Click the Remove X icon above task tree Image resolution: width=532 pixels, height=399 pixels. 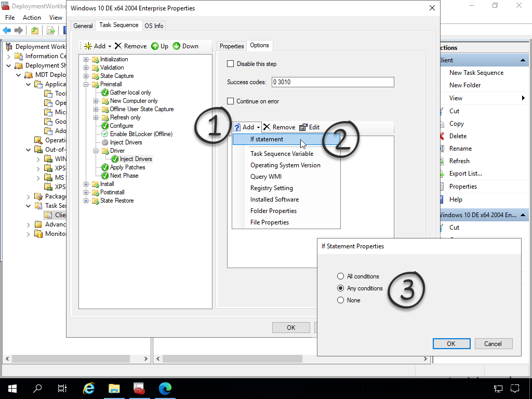coord(118,46)
